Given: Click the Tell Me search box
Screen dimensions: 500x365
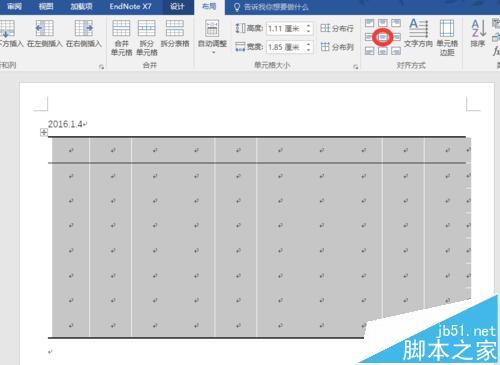Looking at the screenshot, I should (x=271, y=7).
